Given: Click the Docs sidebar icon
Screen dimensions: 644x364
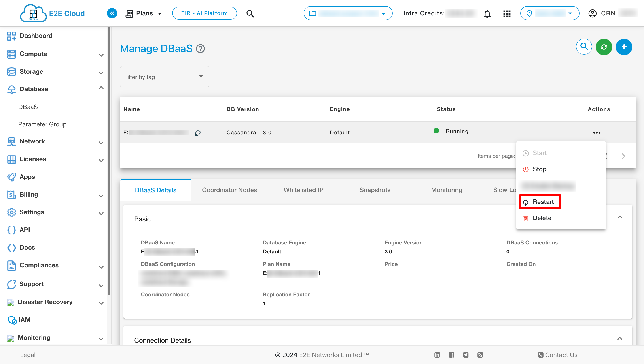Looking at the screenshot, I should click(11, 248).
